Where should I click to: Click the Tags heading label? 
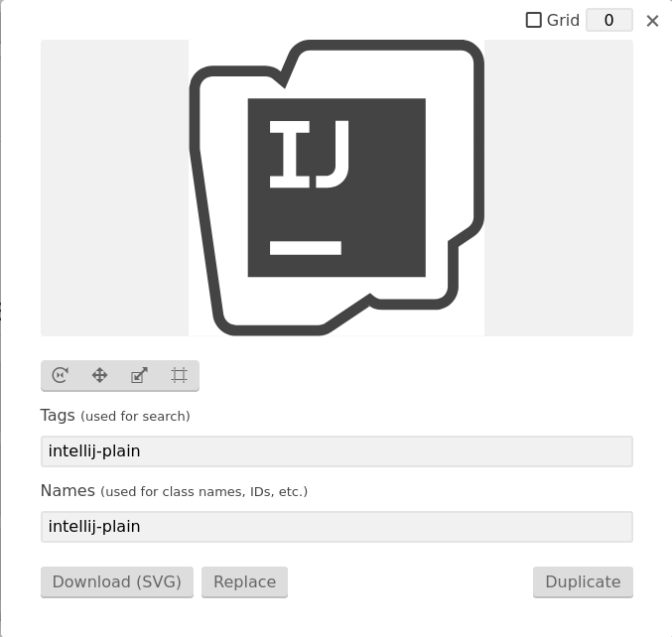click(x=58, y=415)
